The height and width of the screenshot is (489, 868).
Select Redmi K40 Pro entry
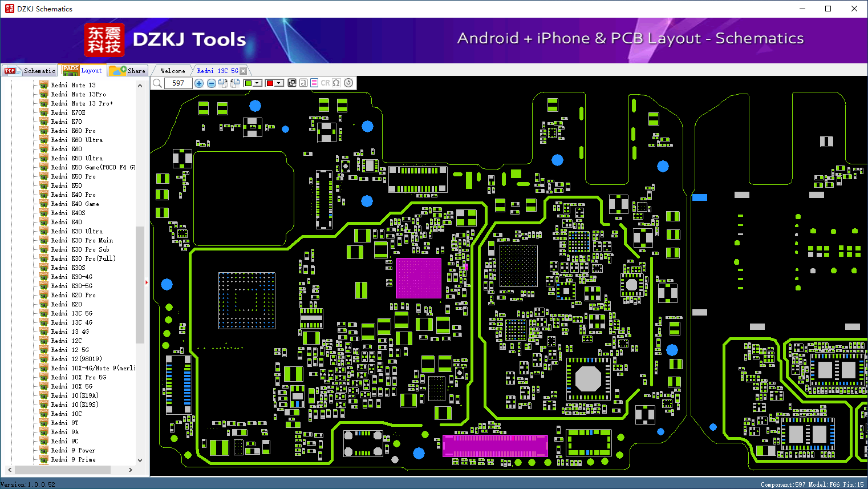[73, 195]
